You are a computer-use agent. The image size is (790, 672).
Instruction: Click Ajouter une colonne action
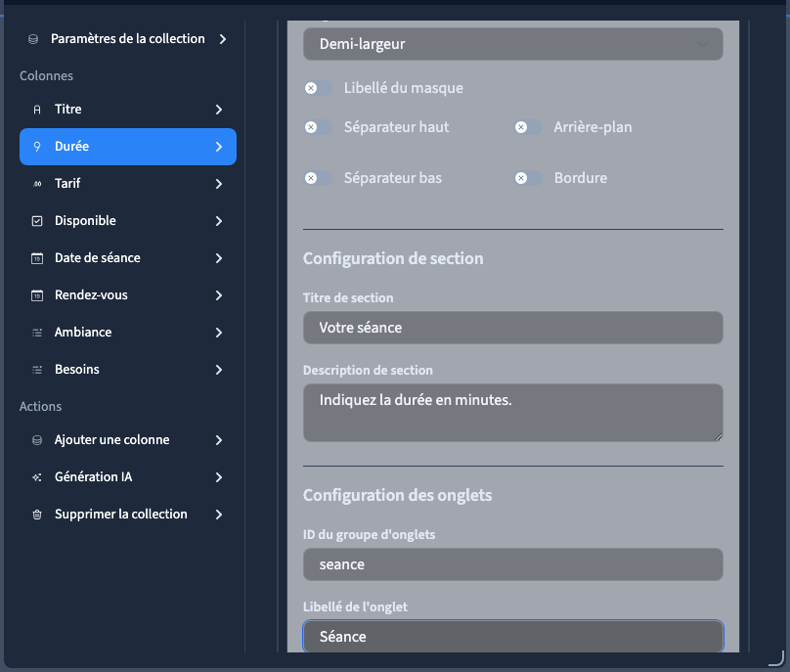click(x=128, y=440)
